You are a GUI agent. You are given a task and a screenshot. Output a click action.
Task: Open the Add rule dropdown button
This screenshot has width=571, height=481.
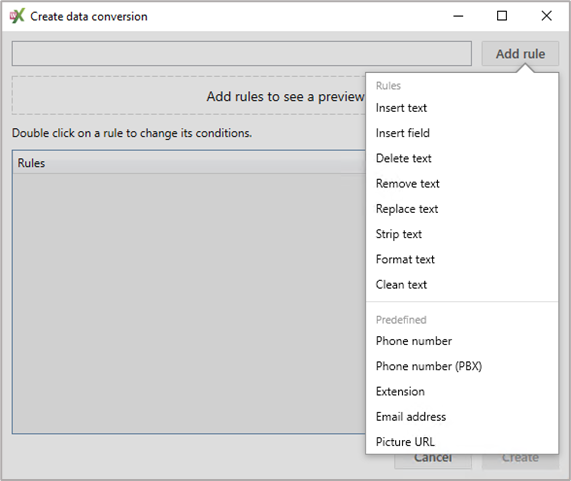tap(520, 54)
